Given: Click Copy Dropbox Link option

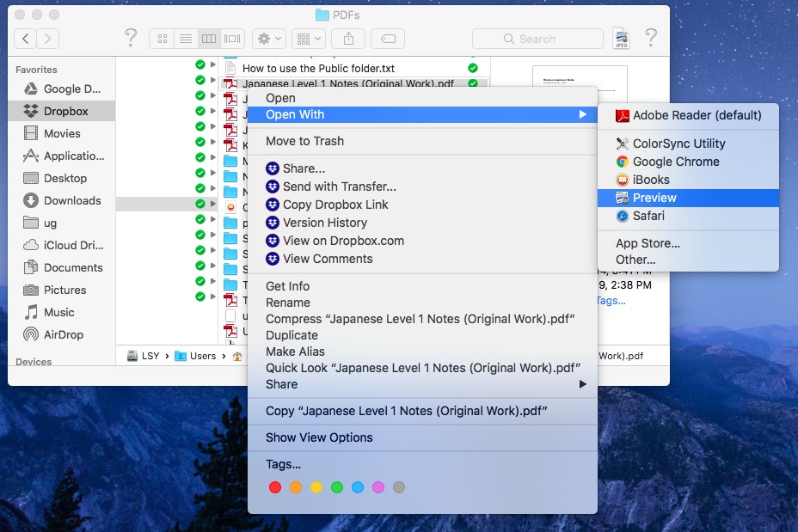Looking at the screenshot, I should coord(335,205).
